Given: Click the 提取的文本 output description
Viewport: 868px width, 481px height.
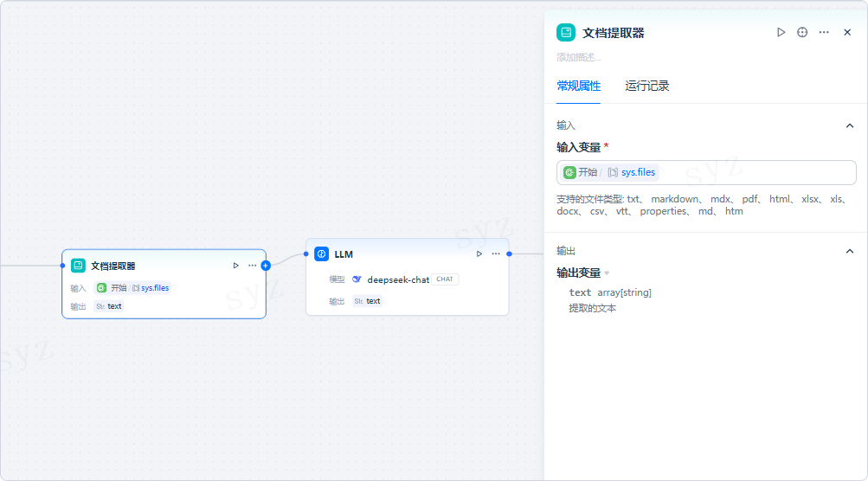Looking at the screenshot, I should coord(592,308).
